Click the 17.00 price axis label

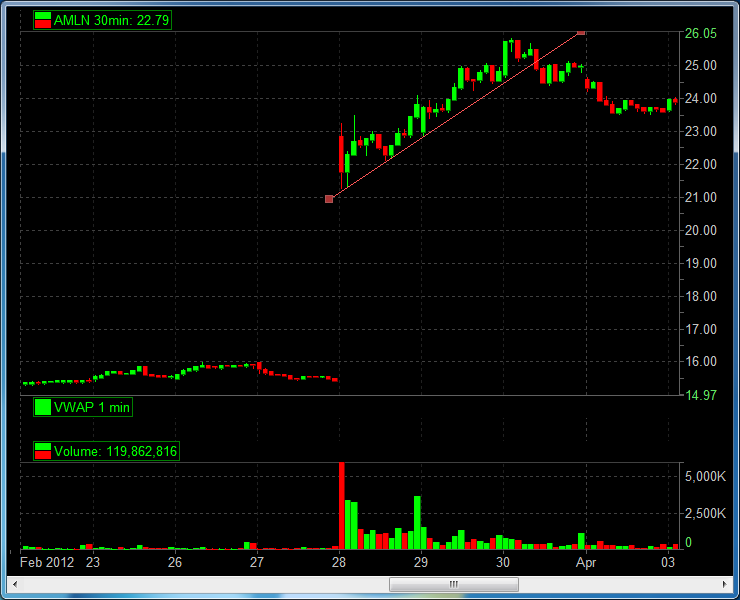pyautogui.click(x=700, y=330)
